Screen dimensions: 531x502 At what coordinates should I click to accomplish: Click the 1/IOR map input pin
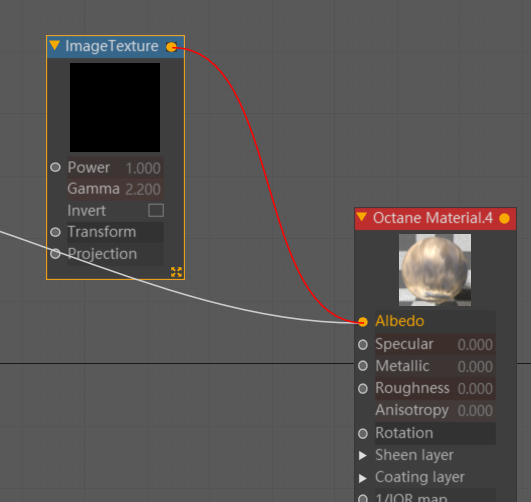point(363,498)
